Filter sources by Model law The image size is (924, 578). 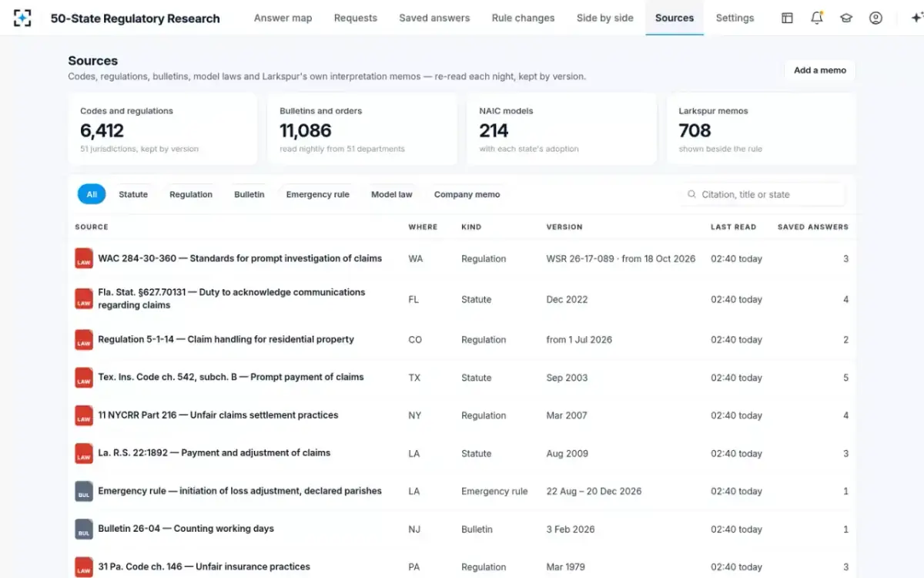[x=392, y=194]
